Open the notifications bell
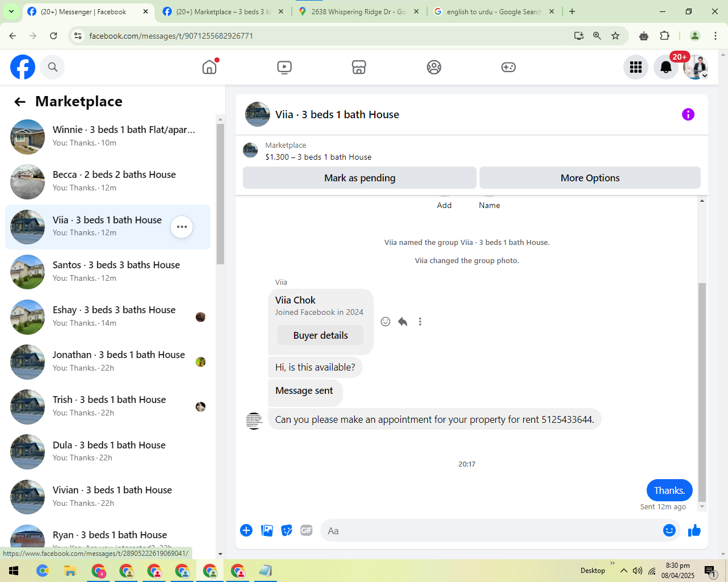Viewport: 728px width, 582px height. pos(666,68)
